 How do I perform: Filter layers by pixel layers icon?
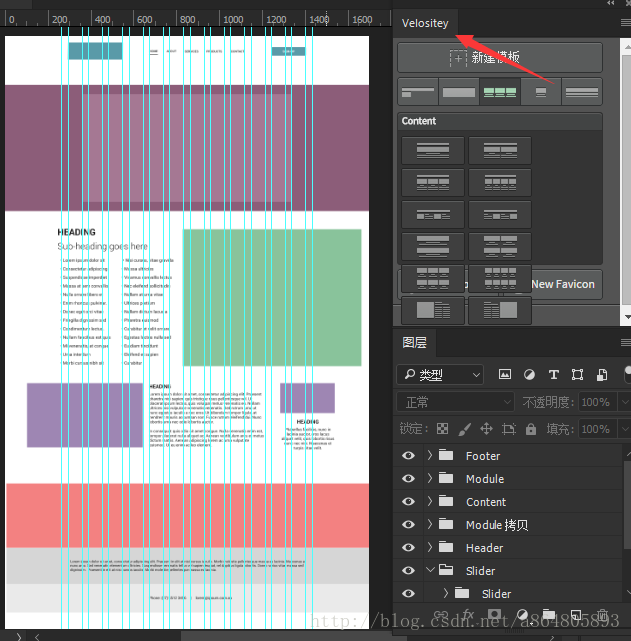pyautogui.click(x=505, y=374)
